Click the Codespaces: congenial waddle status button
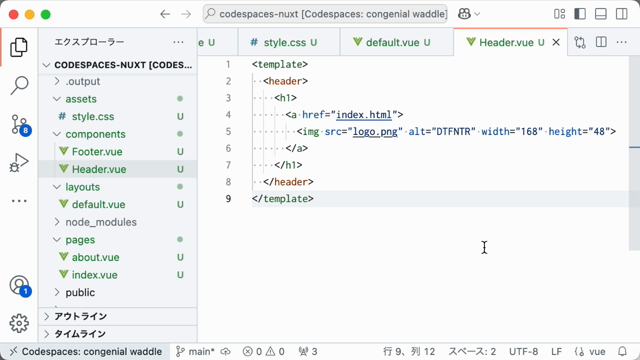The width and height of the screenshot is (640, 360). point(86,351)
